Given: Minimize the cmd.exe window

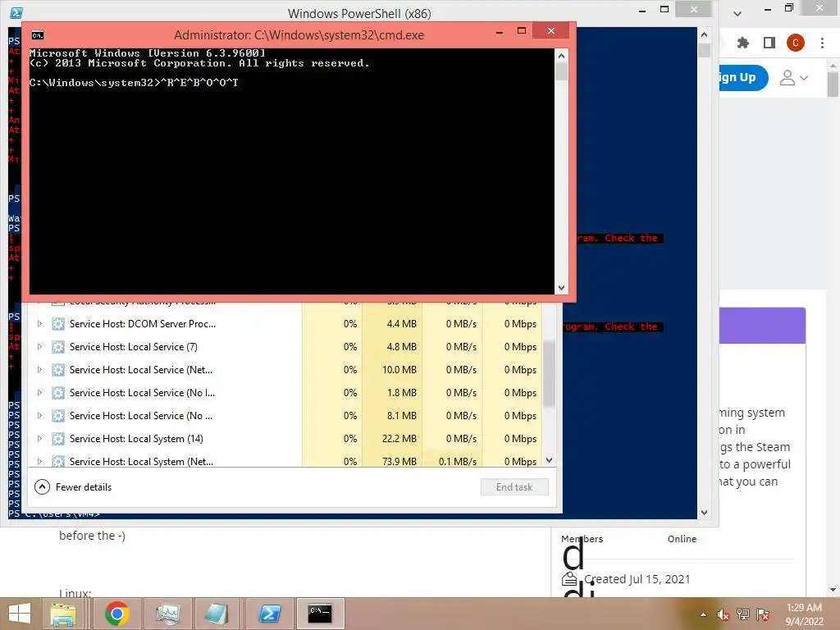Looking at the screenshot, I should tap(500, 32).
